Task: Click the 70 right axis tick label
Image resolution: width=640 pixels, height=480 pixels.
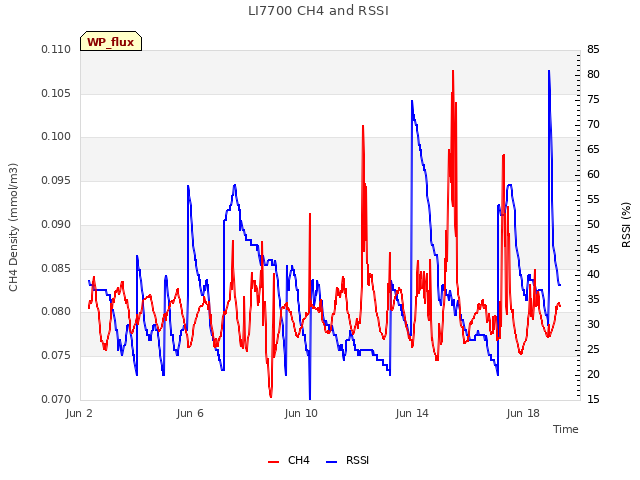Action: click(x=593, y=124)
